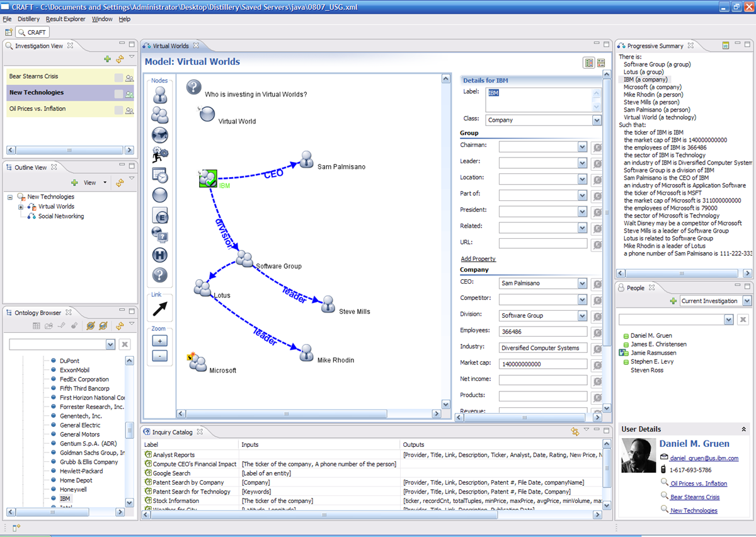Select Social Networking in the outline tree
The height and width of the screenshot is (537, 756).
coord(61,216)
